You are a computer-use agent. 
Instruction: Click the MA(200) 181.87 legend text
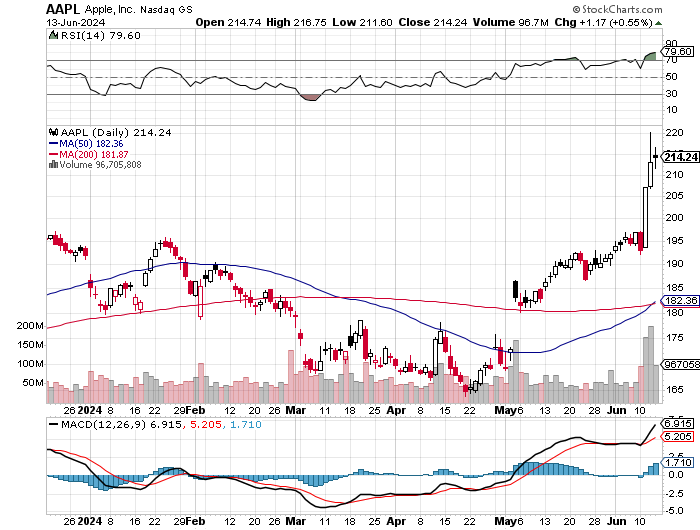click(x=94, y=154)
